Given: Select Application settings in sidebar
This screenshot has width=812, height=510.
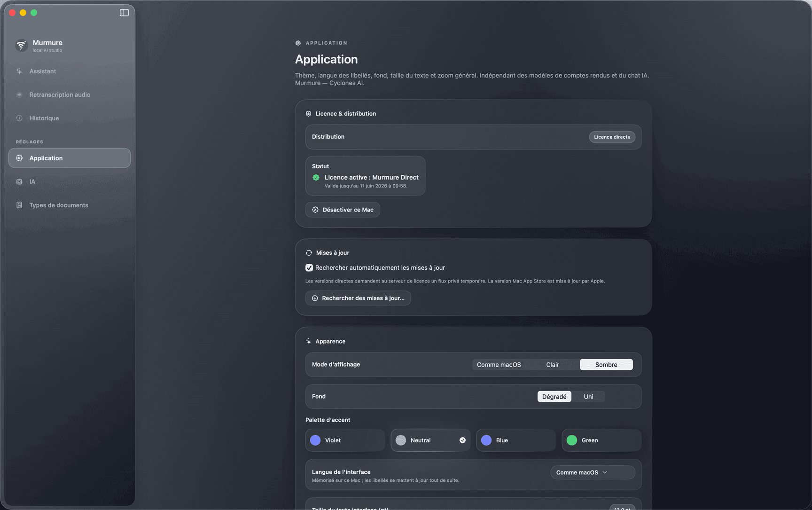Looking at the screenshot, I should 70,158.
